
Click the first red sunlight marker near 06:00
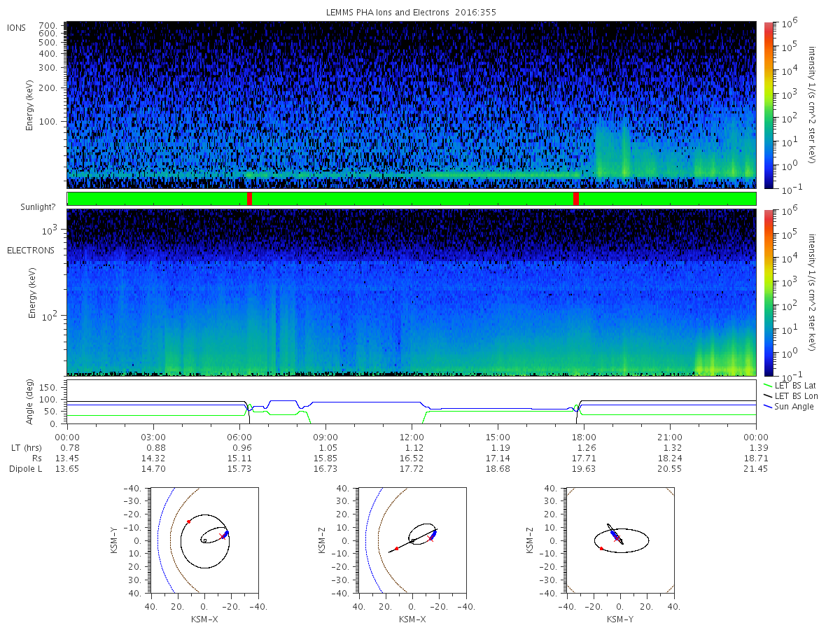click(250, 199)
